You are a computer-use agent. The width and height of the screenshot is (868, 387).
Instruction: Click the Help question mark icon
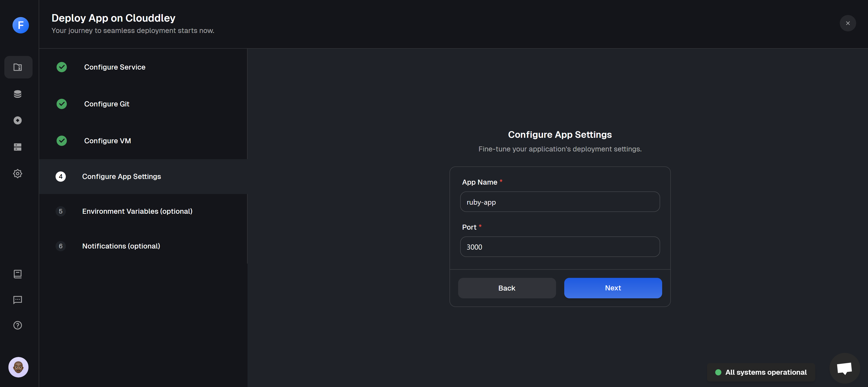[17, 325]
